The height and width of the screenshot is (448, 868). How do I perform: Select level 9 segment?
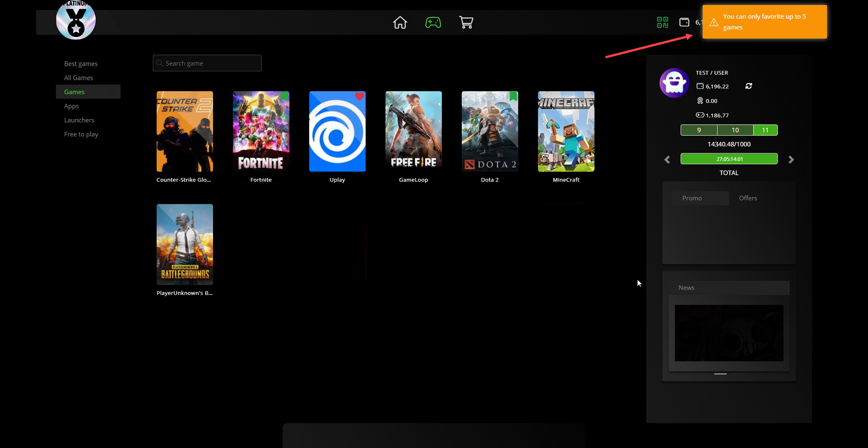(x=699, y=130)
